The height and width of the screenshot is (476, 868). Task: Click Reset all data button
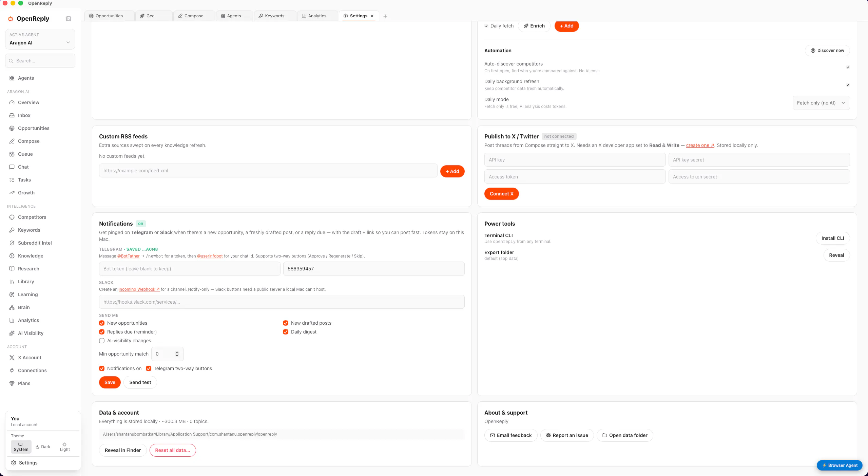[172, 450]
